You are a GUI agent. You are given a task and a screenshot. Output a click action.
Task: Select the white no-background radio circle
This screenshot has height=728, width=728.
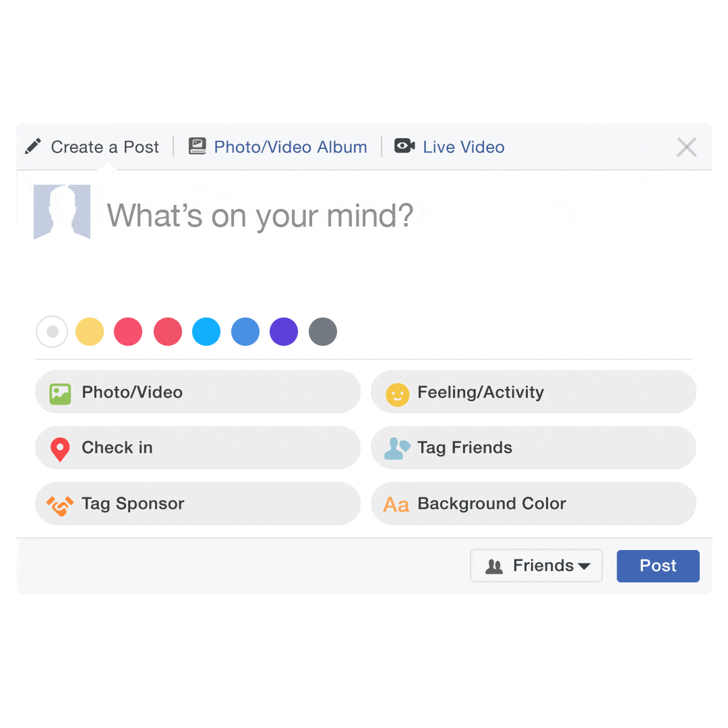pyautogui.click(x=52, y=332)
